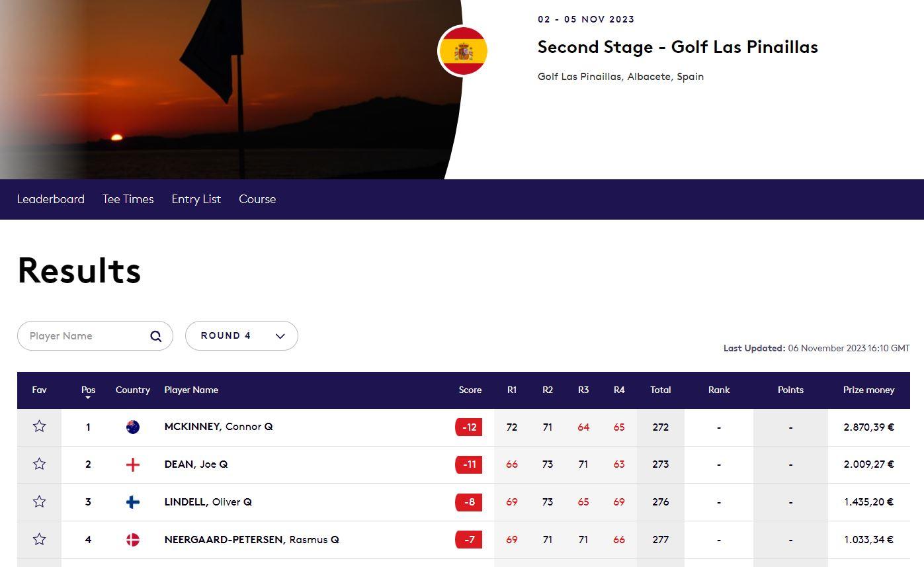Toggle favorite star for Oliver Lindell
The height and width of the screenshot is (567, 924).
[x=39, y=502]
